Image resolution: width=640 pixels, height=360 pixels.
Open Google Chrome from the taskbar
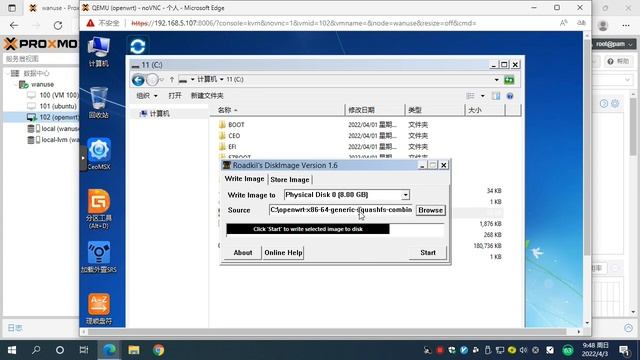tap(158, 350)
